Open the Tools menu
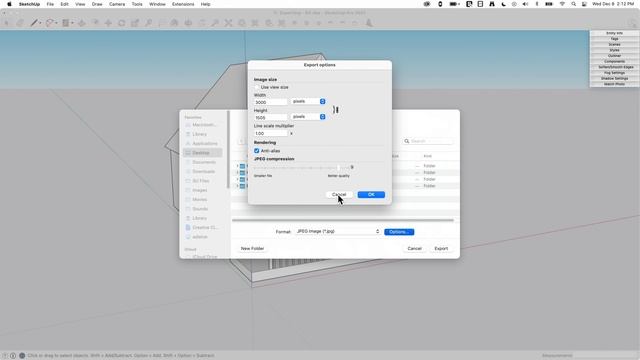640x360 pixels. [x=137, y=4]
